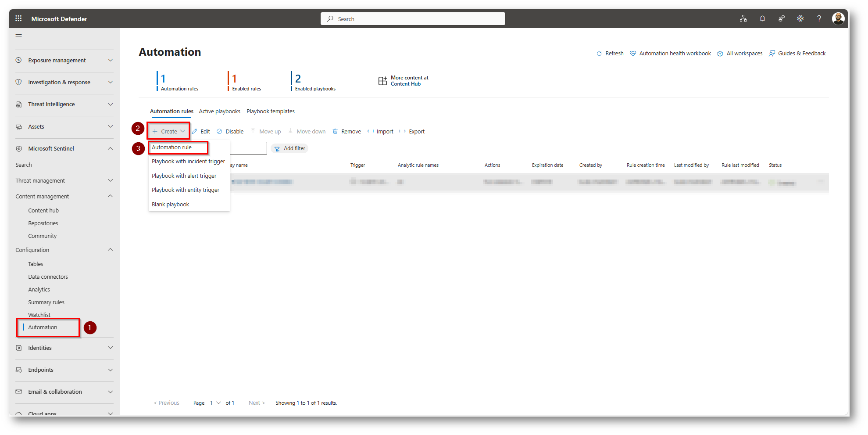
Task: Click in the top Search box
Action: click(x=413, y=19)
